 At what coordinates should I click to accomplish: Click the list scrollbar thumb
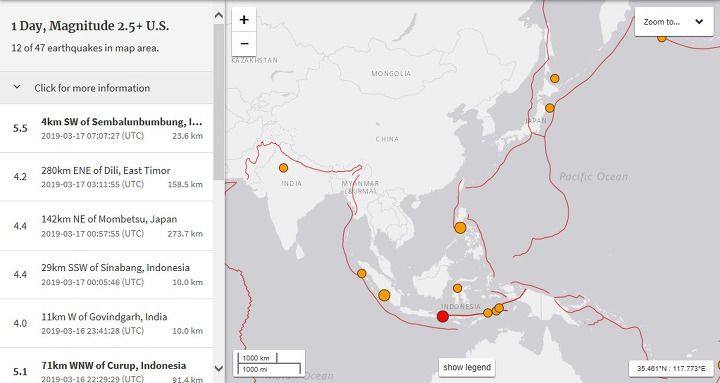[219, 102]
